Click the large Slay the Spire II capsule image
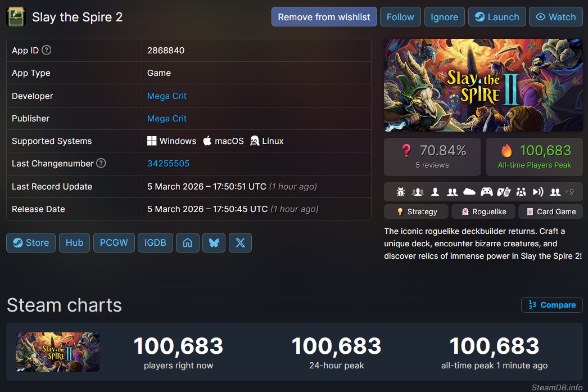The width and height of the screenshot is (588, 392). [x=483, y=85]
